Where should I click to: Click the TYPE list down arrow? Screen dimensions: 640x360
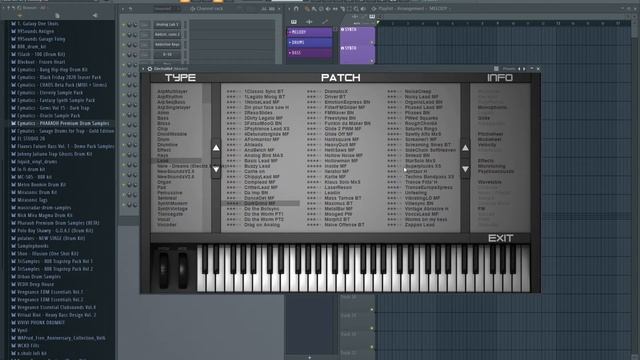pos(216,169)
